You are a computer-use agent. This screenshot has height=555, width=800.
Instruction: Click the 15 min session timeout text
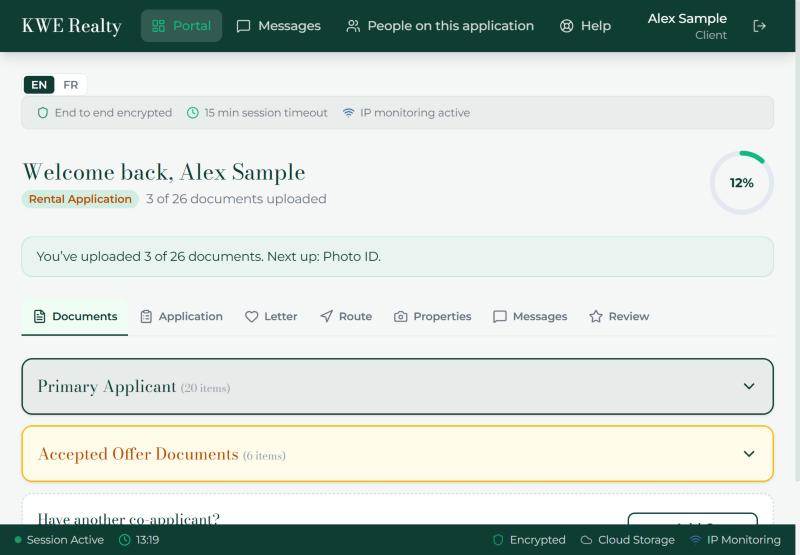[x=266, y=113]
